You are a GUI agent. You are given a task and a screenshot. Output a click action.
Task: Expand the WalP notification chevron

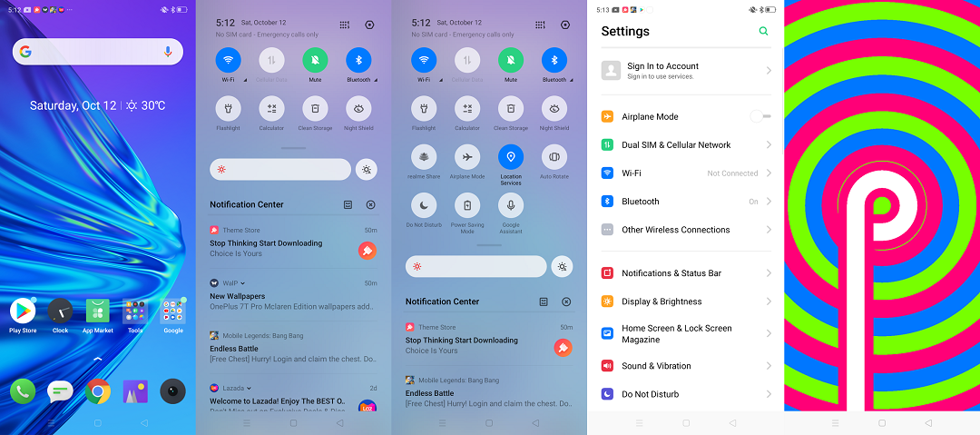(242, 283)
